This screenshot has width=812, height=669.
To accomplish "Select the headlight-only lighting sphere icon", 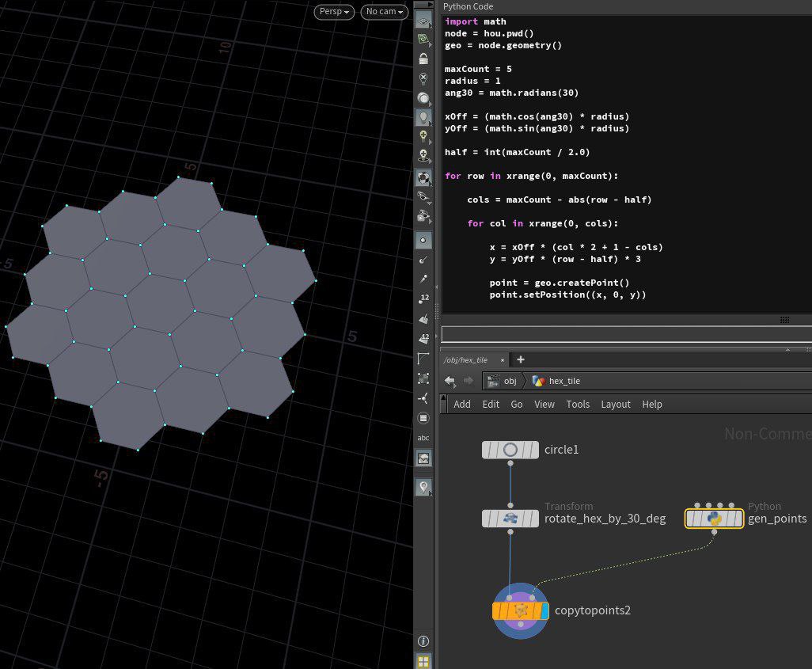I will tap(423, 98).
